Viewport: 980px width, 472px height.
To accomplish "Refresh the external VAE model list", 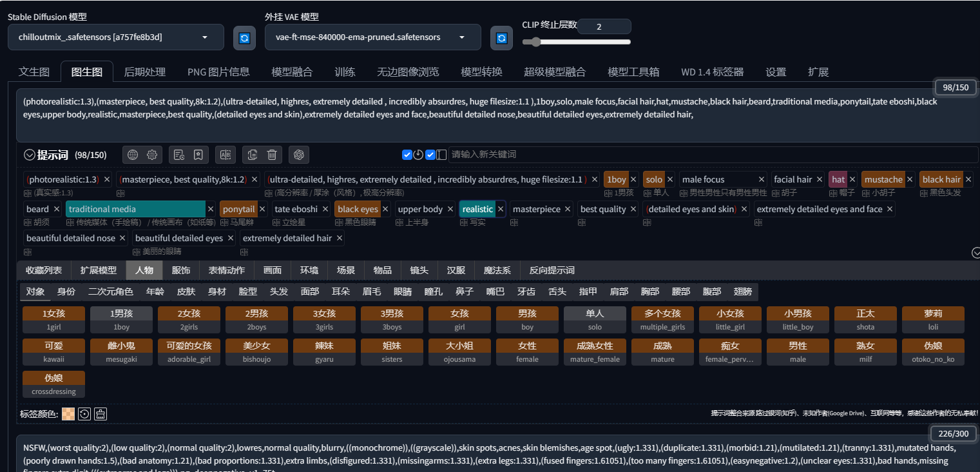I will click(501, 38).
